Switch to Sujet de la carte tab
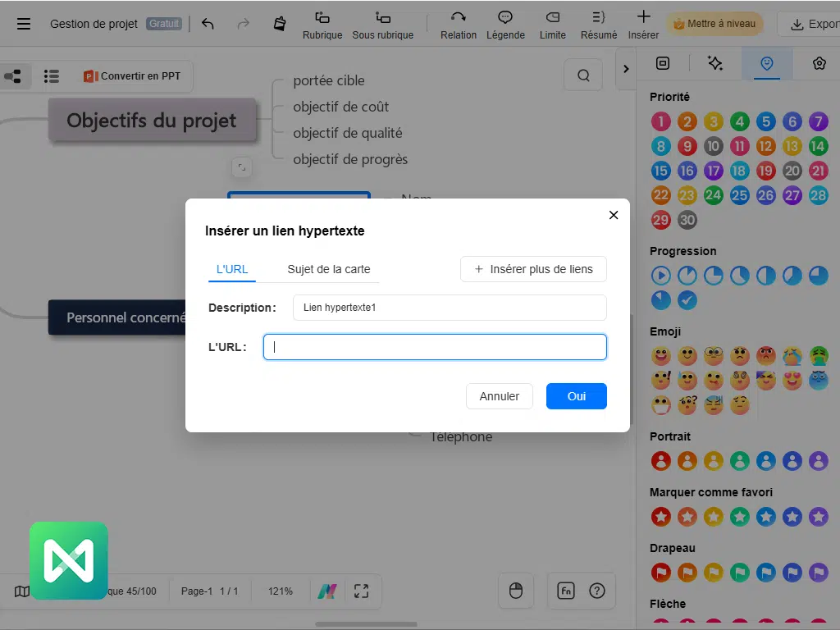Image resolution: width=840 pixels, height=630 pixels. [328, 269]
